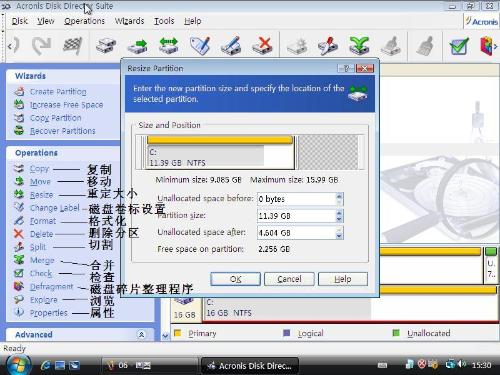
Task: Open the View menu
Action: point(46,21)
